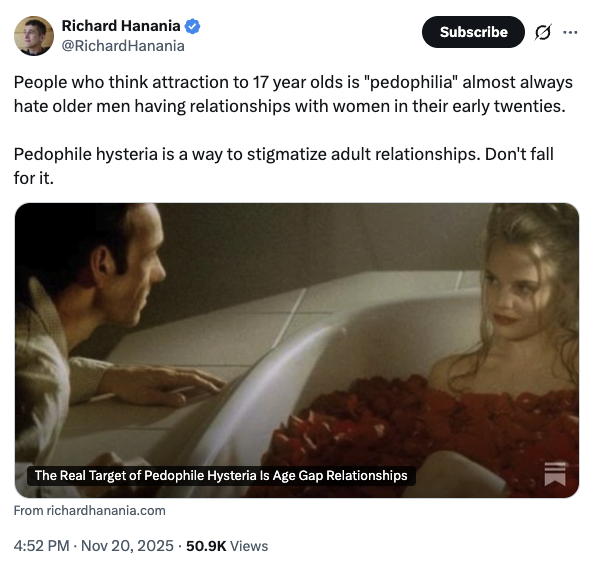Open the Real Target of Pedophile Hysteria headline
Viewport: 595px width, 572px height.
pos(221,476)
